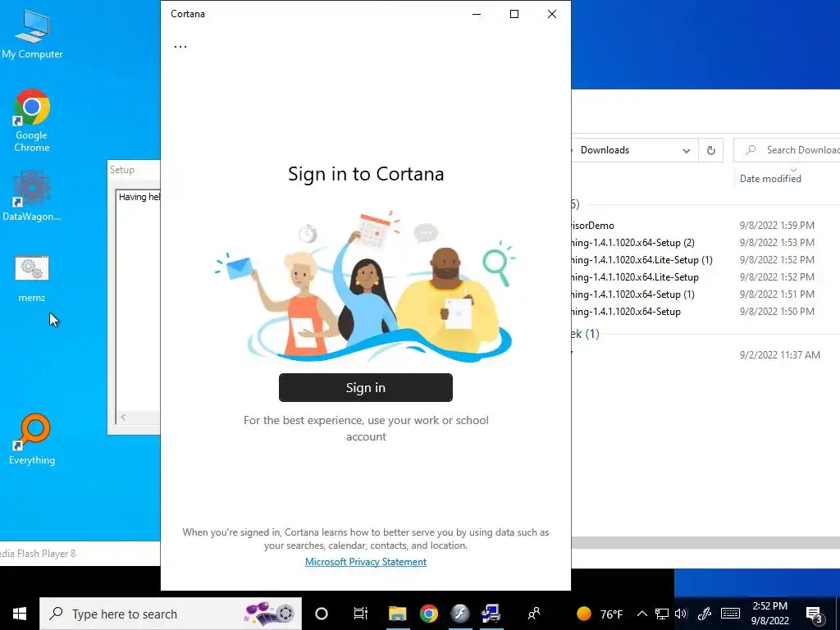Close the Cortana window
The height and width of the screenshot is (630, 840).
coord(552,14)
